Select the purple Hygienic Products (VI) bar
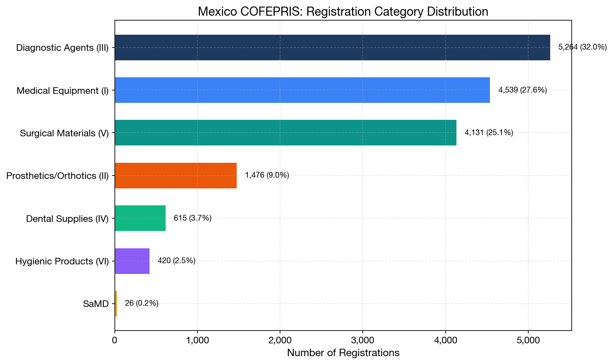 (x=132, y=261)
